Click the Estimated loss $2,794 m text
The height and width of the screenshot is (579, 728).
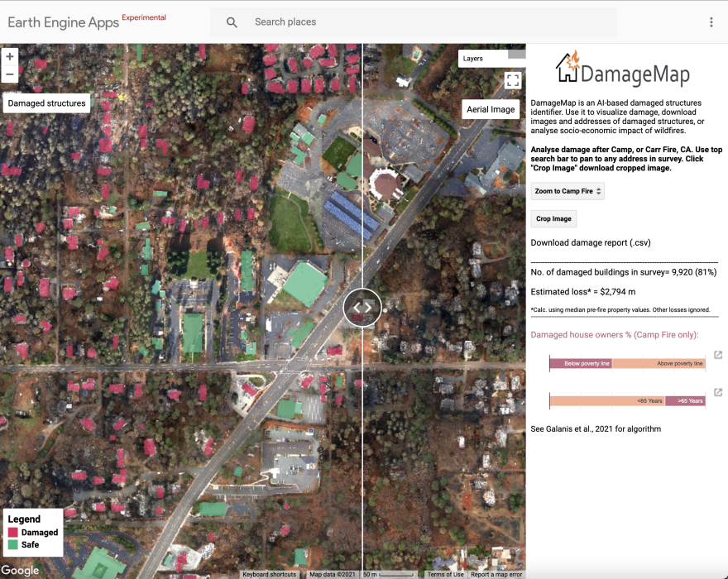(x=583, y=292)
